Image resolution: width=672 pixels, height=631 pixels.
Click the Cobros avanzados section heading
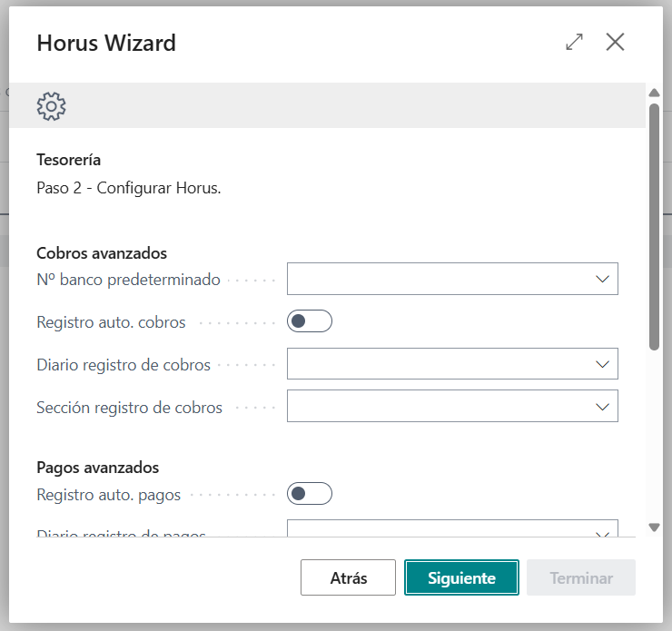pyautogui.click(x=102, y=253)
